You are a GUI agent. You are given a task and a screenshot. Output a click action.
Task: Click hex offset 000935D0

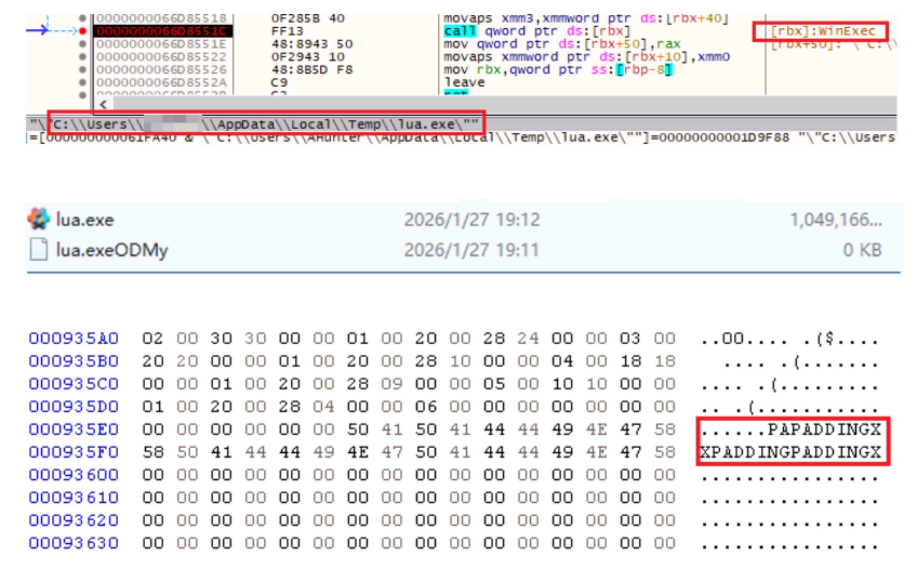pos(74,407)
